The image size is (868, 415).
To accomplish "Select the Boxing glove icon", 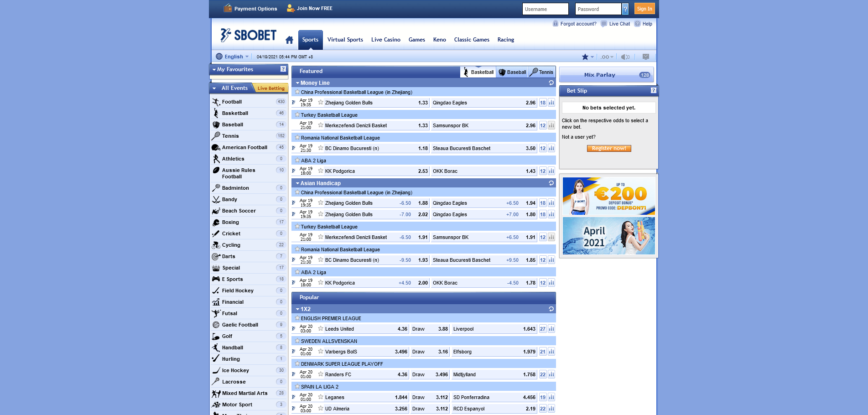I will tap(216, 222).
